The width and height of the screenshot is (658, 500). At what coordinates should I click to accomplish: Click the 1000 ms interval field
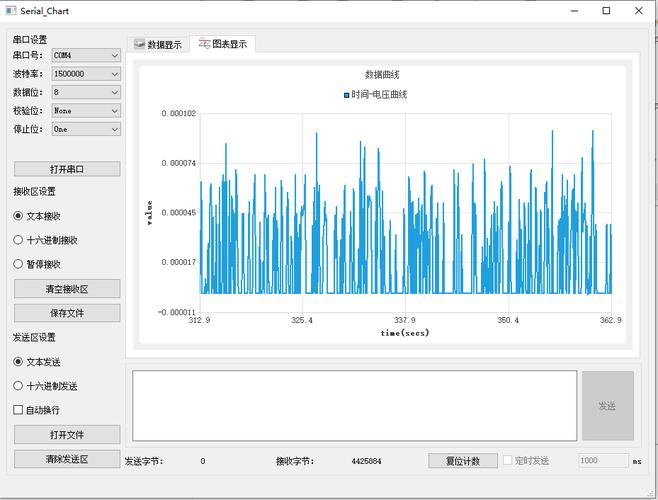click(603, 461)
